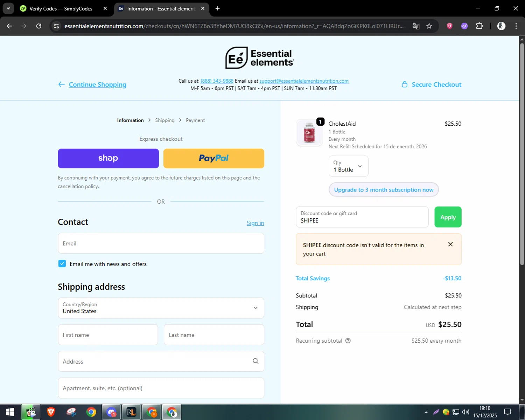Open the Country/Region dropdown
This screenshot has height=420, width=525.
click(x=161, y=308)
